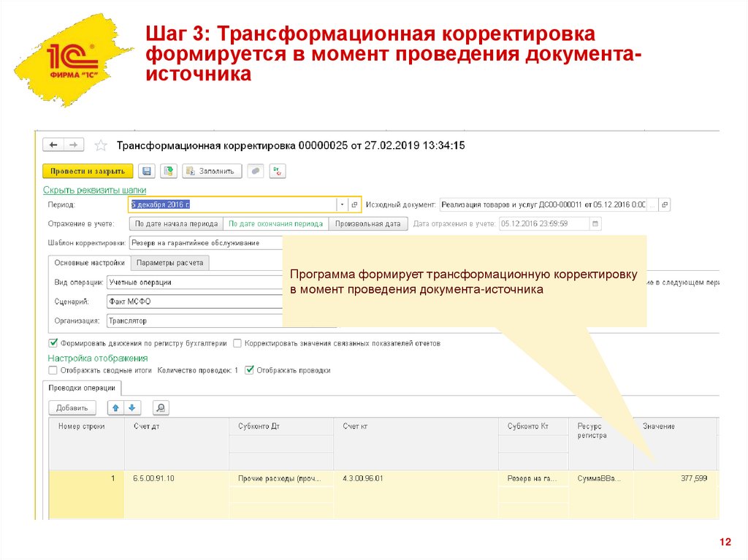Open the Проводки операции tab

82,388
